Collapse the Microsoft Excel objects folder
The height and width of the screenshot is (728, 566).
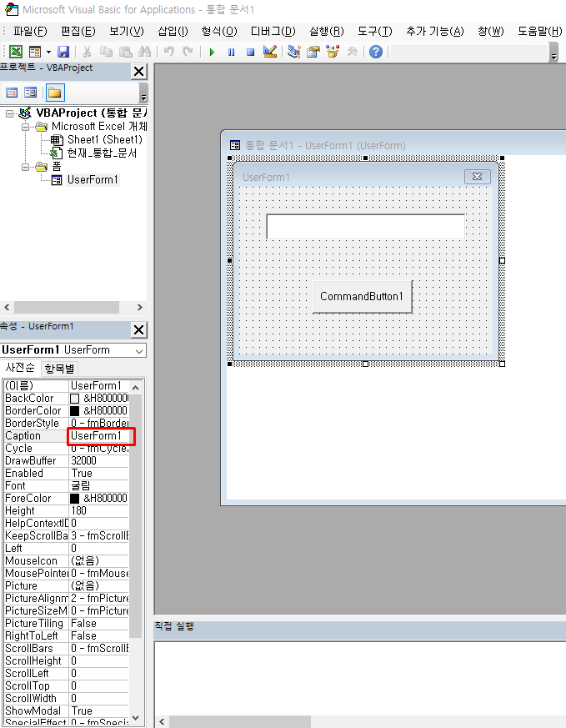pyautogui.click(x=25, y=127)
